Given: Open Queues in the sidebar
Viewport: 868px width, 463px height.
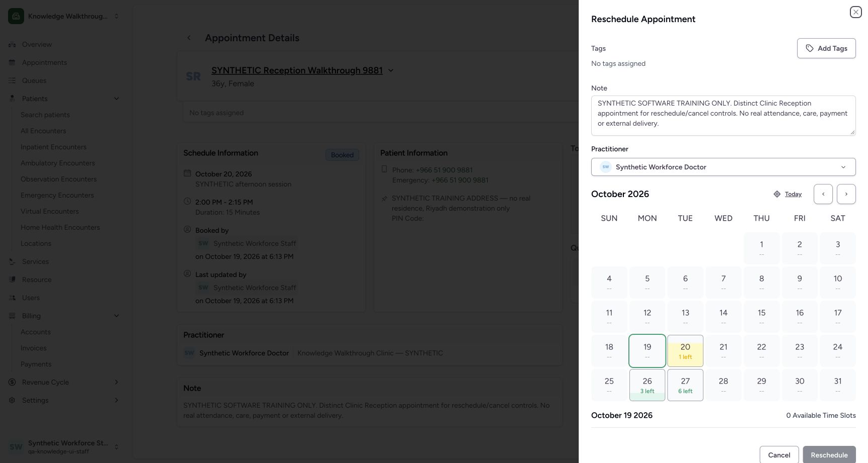Looking at the screenshot, I should tap(34, 80).
